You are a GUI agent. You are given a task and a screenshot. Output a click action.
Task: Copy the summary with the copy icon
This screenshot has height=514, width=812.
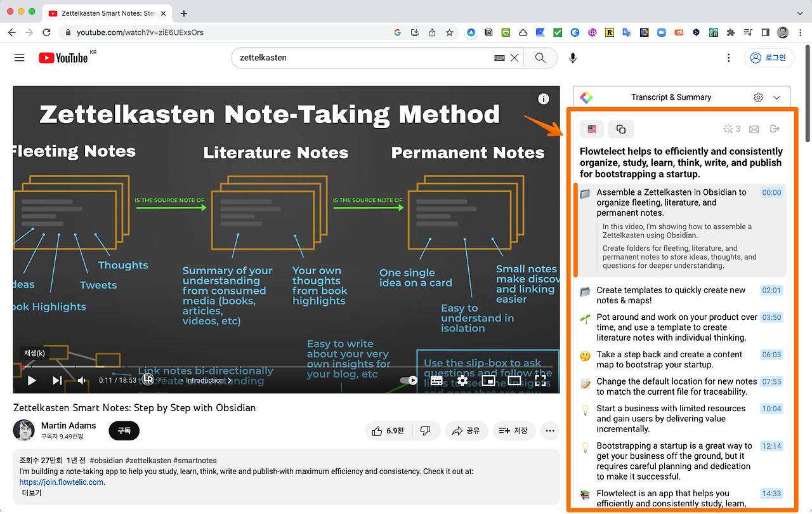click(x=621, y=129)
